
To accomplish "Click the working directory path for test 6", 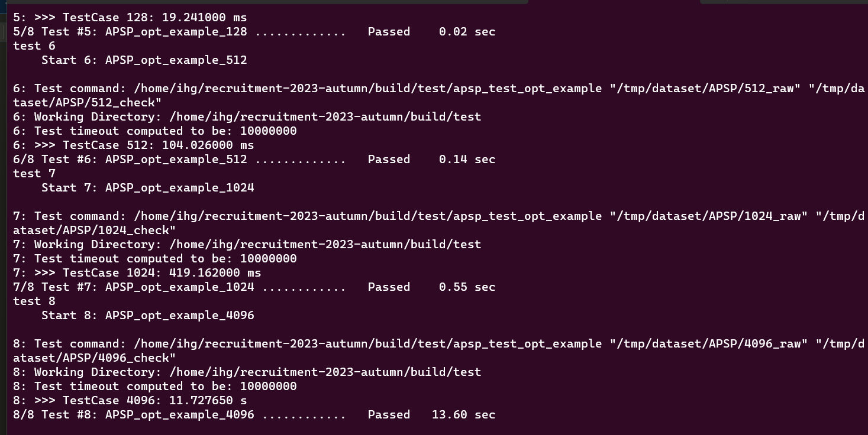I will point(325,116).
